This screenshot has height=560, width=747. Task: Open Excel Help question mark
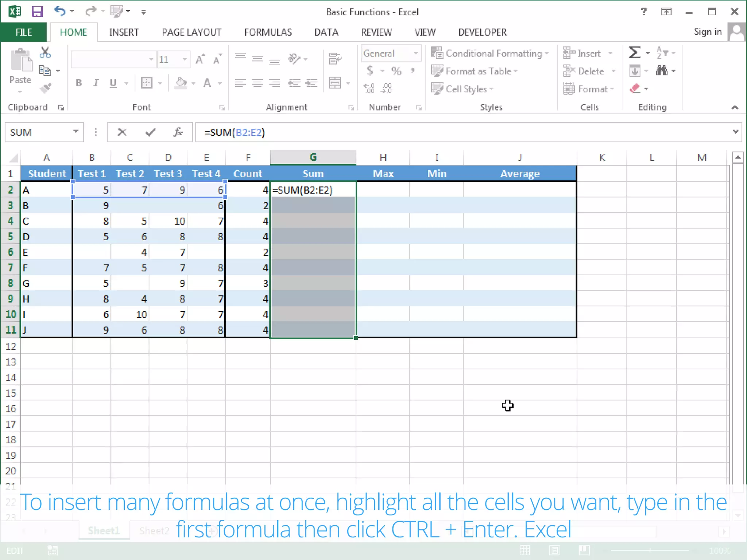(x=644, y=12)
